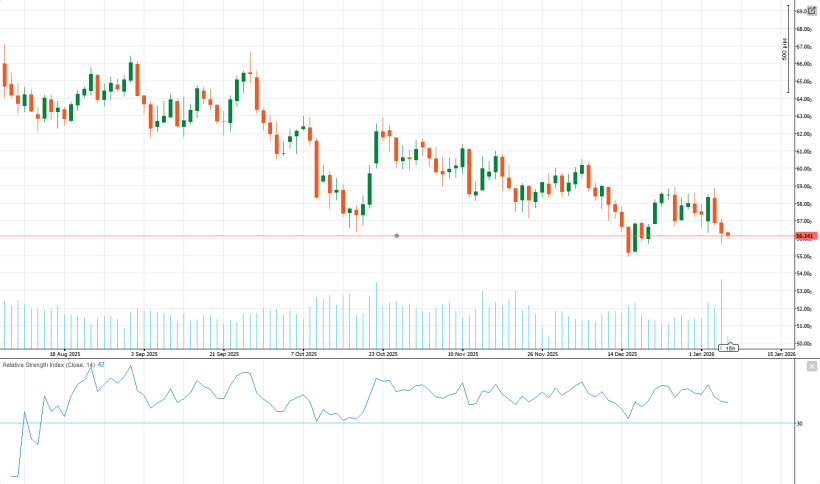Click the 1 Jan 2026 date label

702,354
